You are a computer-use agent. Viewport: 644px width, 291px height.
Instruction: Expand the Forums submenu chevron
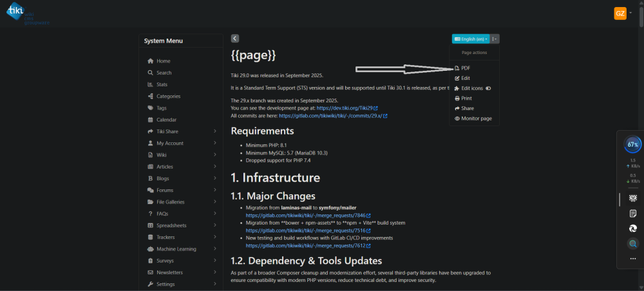pyautogui.click(x=215, y=191)
